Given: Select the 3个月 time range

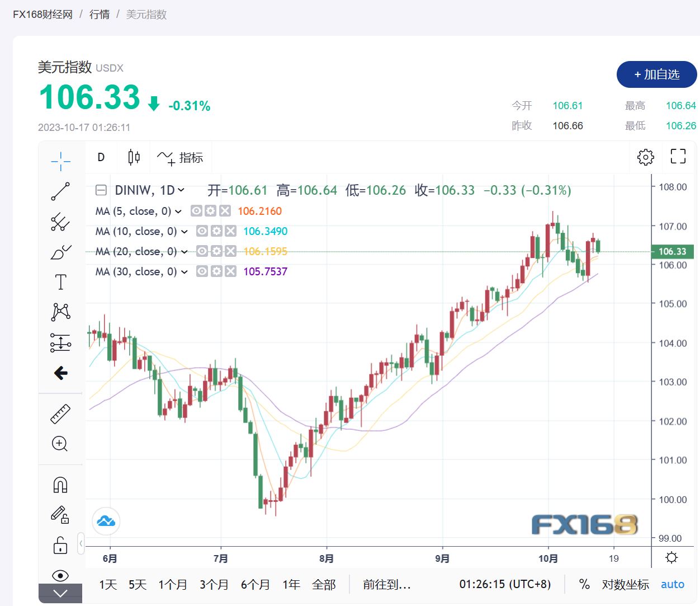Looking at the screenshot, I should click(x=214, y=584).
